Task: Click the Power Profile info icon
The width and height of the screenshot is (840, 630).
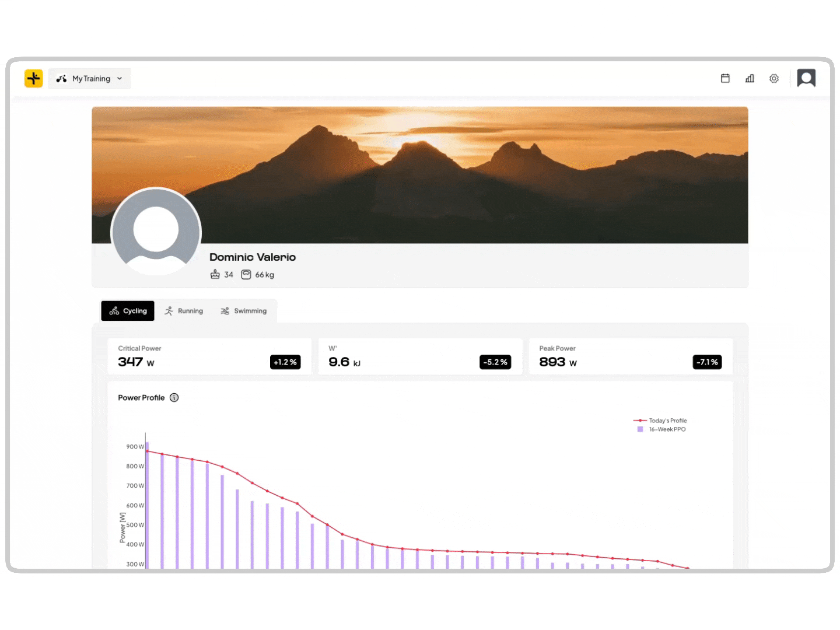Action: point(174,398)
